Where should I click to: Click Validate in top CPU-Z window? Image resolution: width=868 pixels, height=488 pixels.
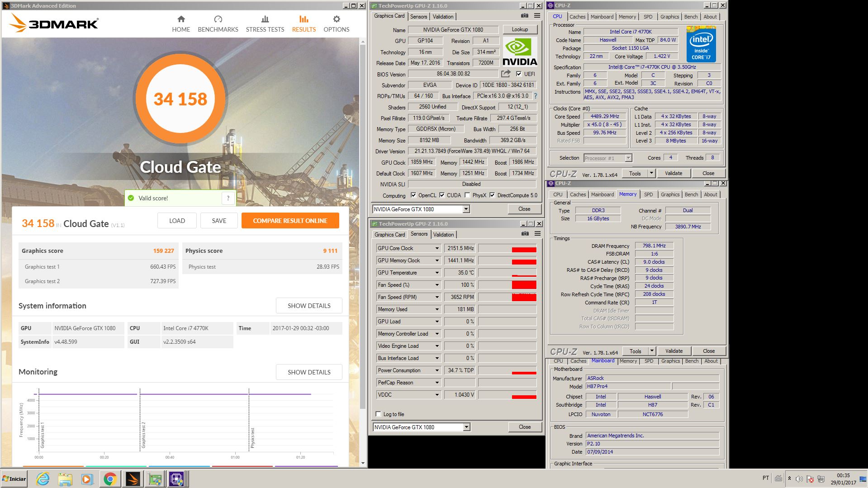[x=674, y=173]
